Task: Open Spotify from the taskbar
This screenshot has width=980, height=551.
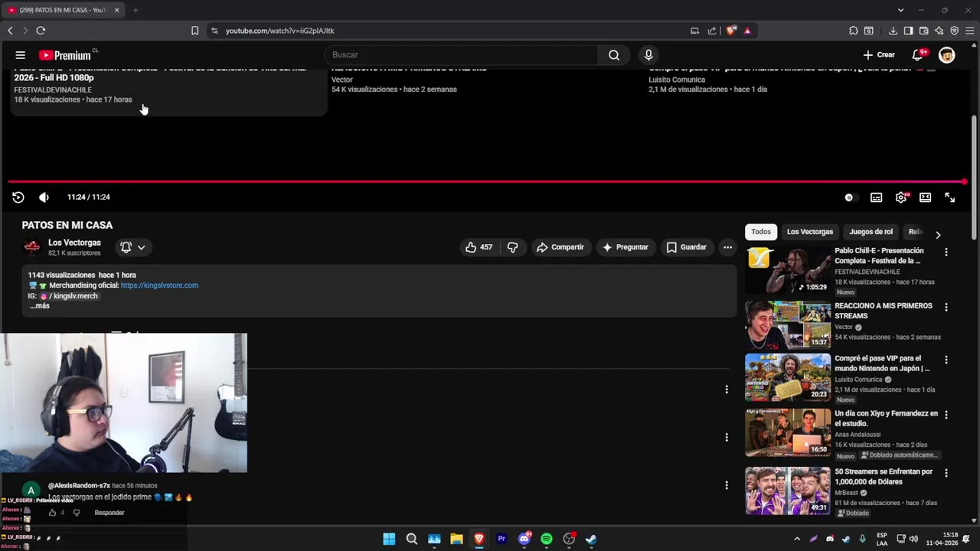Action: point(547,539)
